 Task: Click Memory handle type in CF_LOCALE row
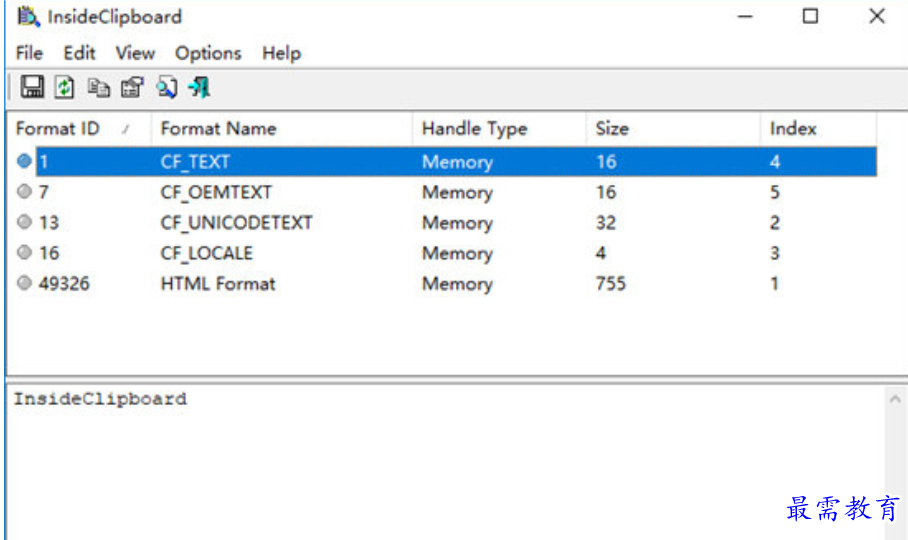tap(457, 253)
